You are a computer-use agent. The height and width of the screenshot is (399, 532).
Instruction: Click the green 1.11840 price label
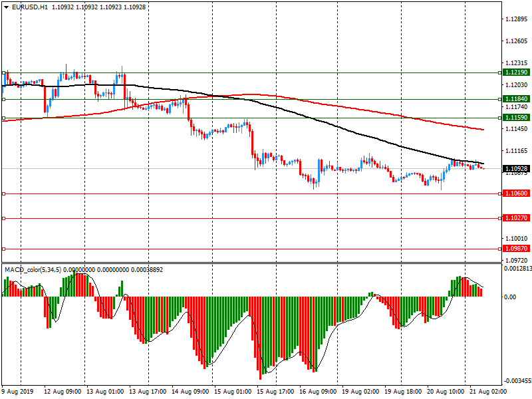click(x=517, y=98)
